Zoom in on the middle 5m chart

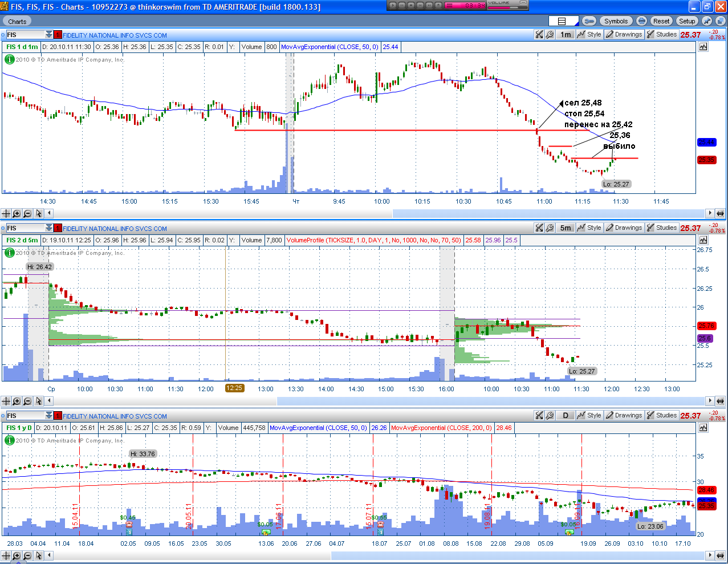17,401
